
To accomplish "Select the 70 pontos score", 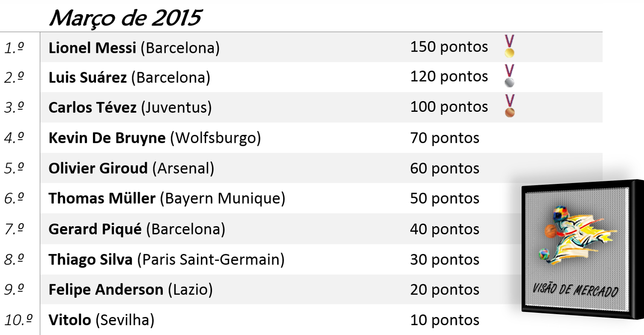I will [x=444, y=138].
